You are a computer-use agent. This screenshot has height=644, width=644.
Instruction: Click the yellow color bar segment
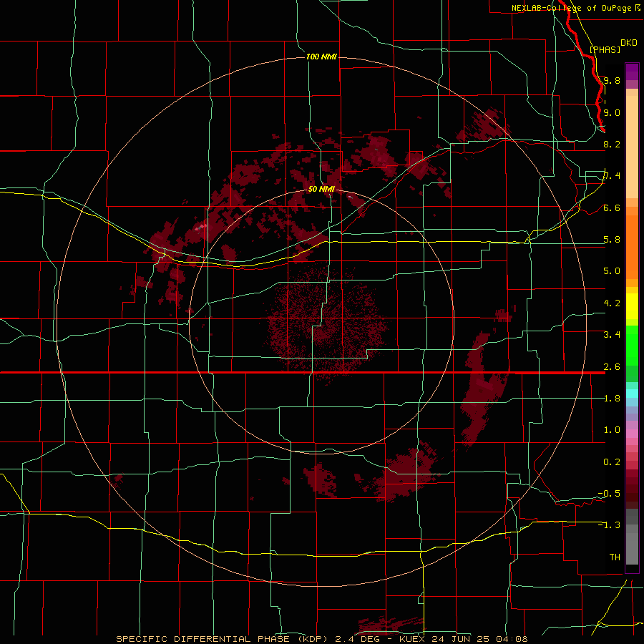632,306
